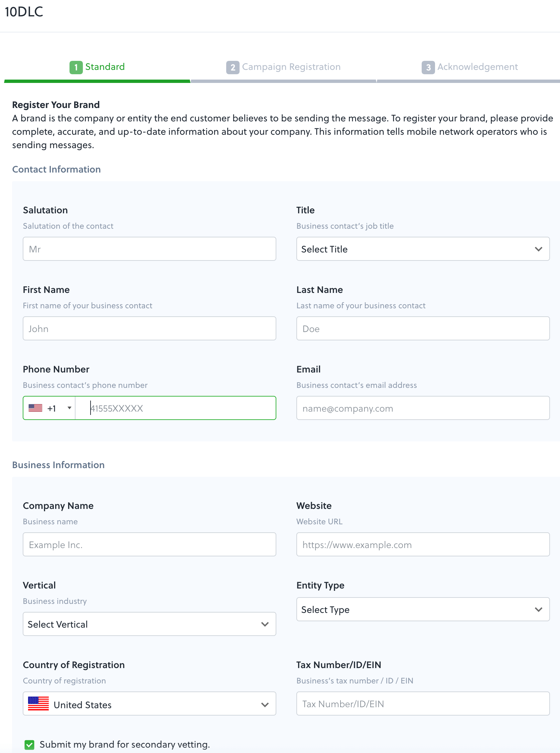
Task: Focus the First Name field
Action: [x=149, y=329]
